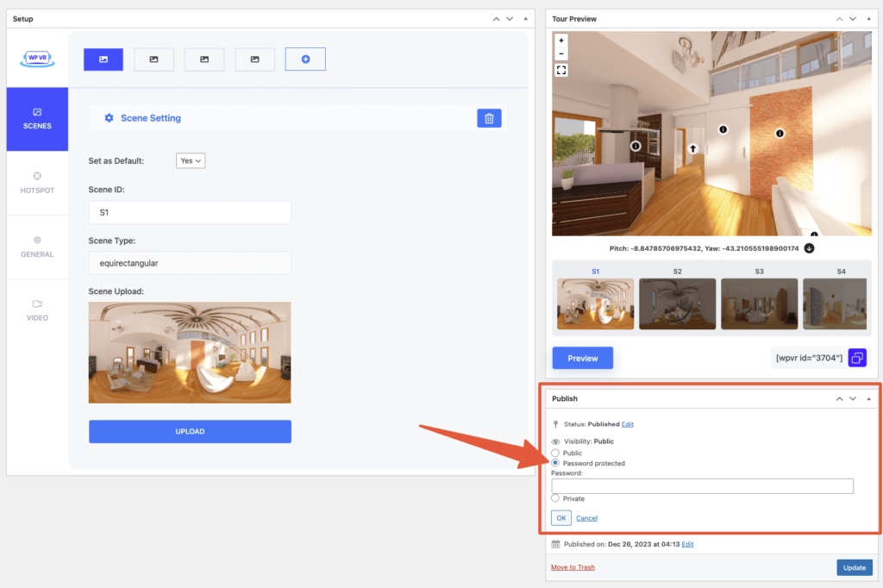
Task: Move Publish panel up
Action: click(839, 398)
